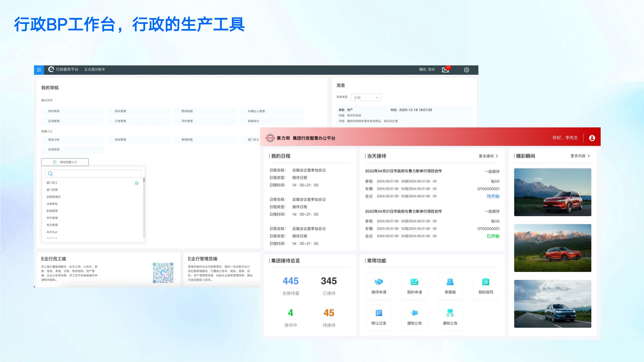Click 添加快捷入口 button
This screenshot has width=644, height=362.
(x=65, y=162)
